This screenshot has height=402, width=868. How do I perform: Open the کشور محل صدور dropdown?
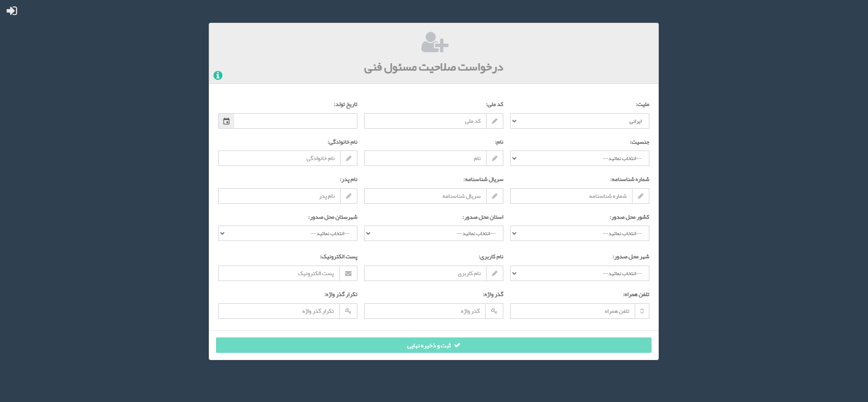point(579,233)
